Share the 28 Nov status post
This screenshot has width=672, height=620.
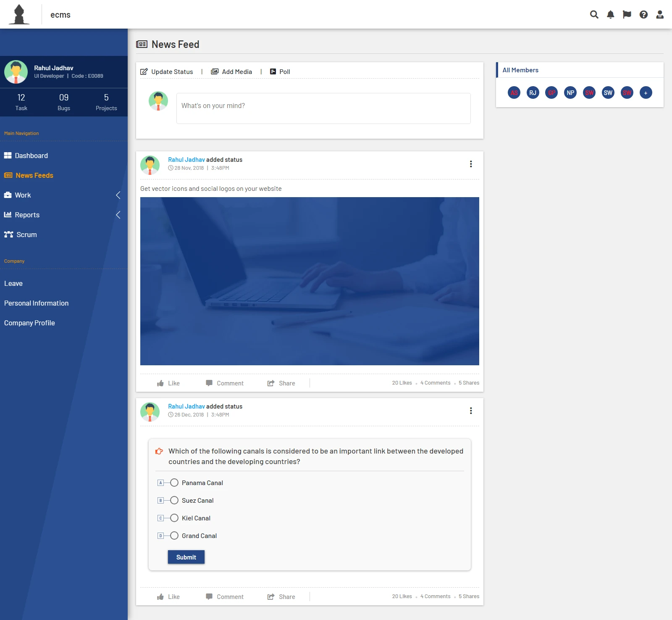281,383
